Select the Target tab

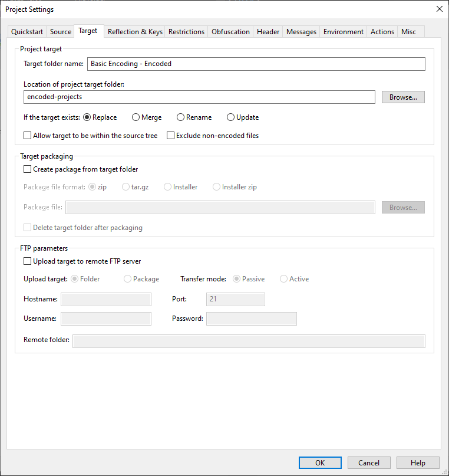tap(88, 31)
